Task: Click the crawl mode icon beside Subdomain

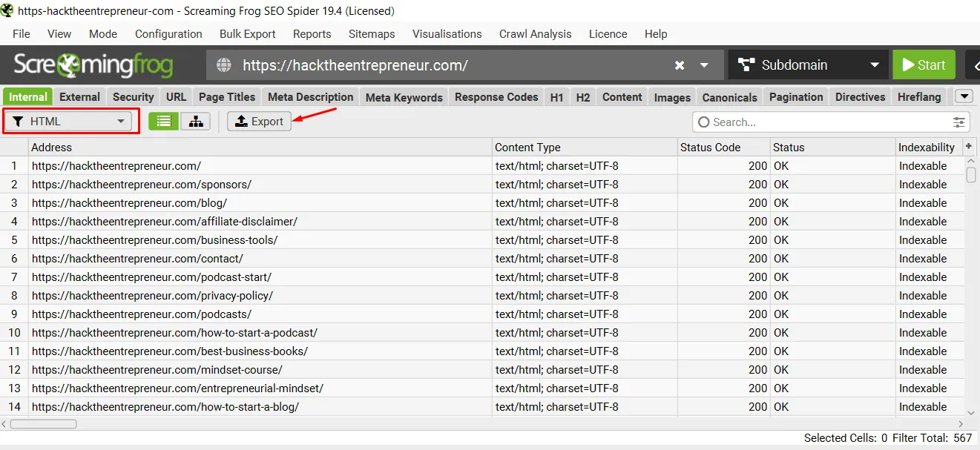Action: click(746, 65)
